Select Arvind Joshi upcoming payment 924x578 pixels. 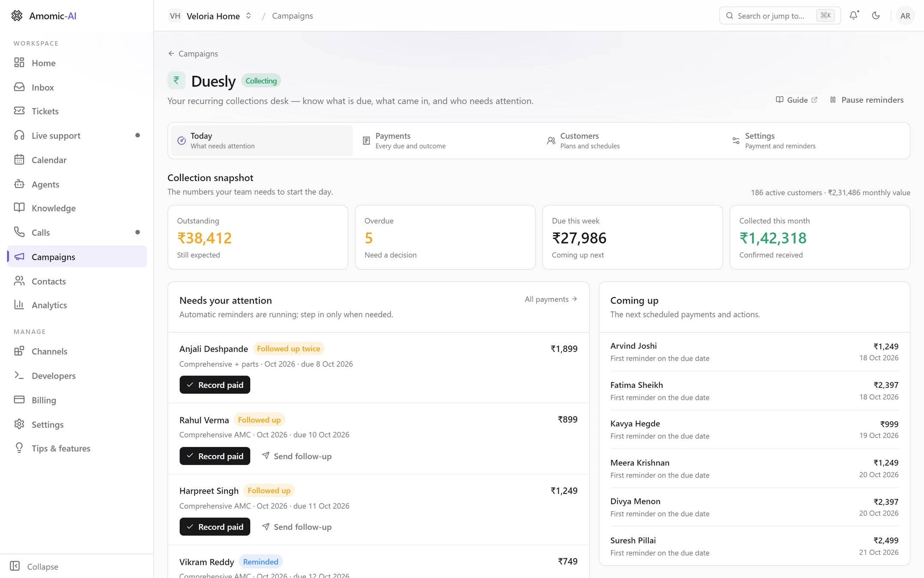click(754, 352)
